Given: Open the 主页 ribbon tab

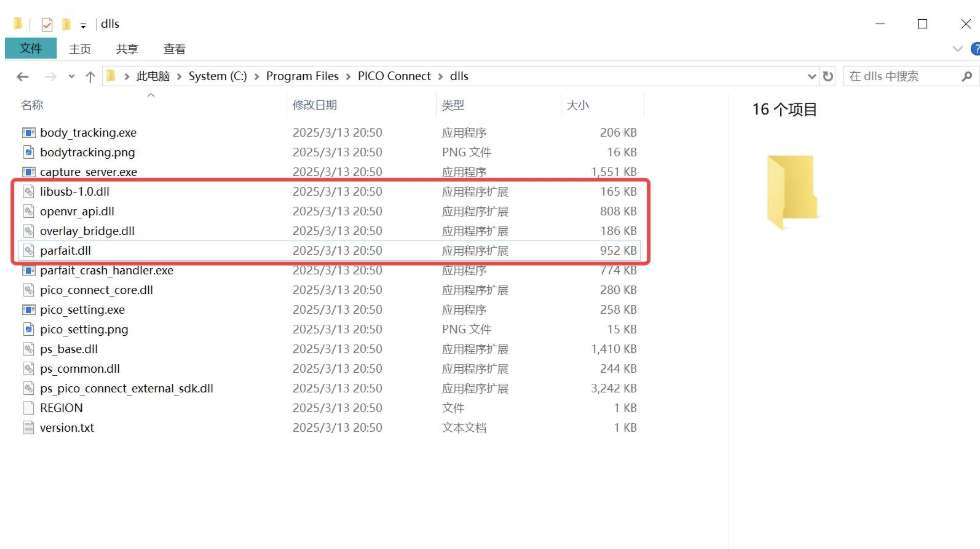Looking at the screenshot, I should click(x=79, y=49).
